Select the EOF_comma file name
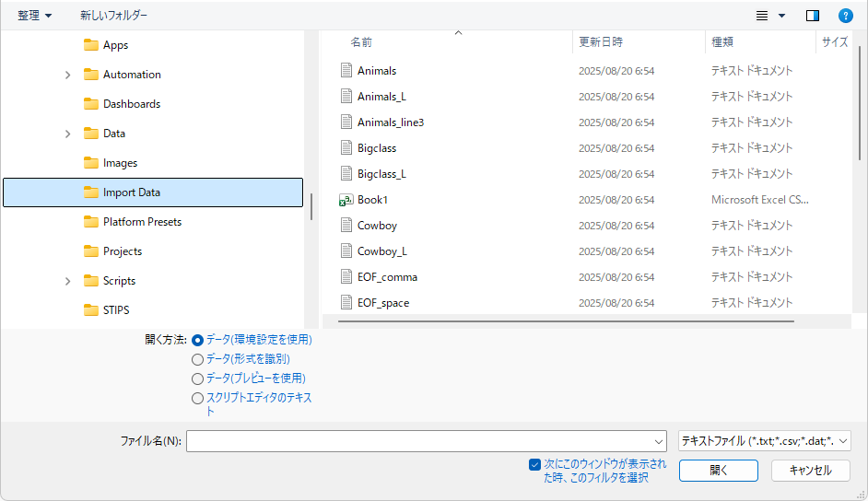Screen dimensions: 868x501 (388, 277)
